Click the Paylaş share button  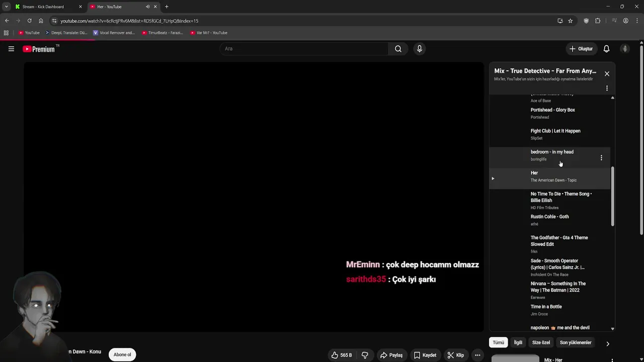[x=391, y=355]
